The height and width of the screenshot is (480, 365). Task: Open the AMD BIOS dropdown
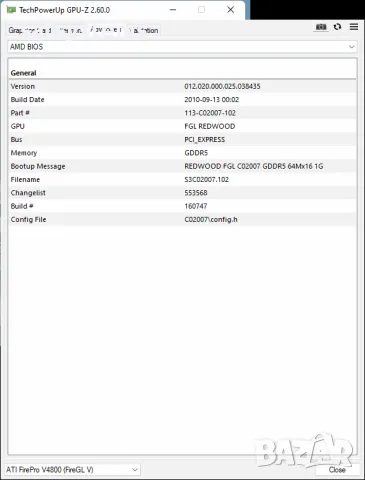click(182, 47)
